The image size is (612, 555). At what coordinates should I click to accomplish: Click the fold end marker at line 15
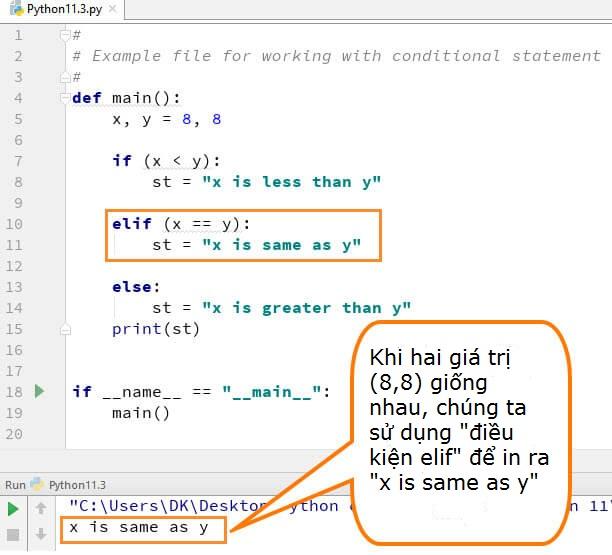click(x=66, y=328)
